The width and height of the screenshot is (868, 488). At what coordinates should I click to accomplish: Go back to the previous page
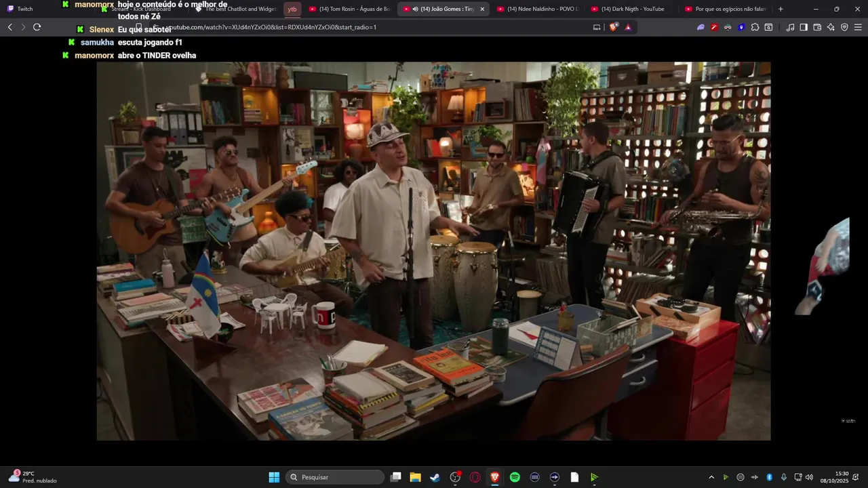tap(9, 27)
